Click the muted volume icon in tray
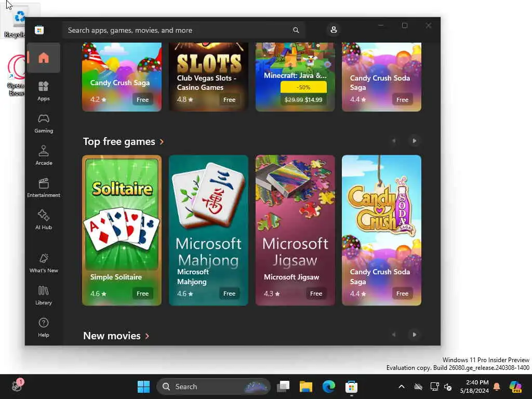The height and width of the screenshot is (399, 532). 448,387
